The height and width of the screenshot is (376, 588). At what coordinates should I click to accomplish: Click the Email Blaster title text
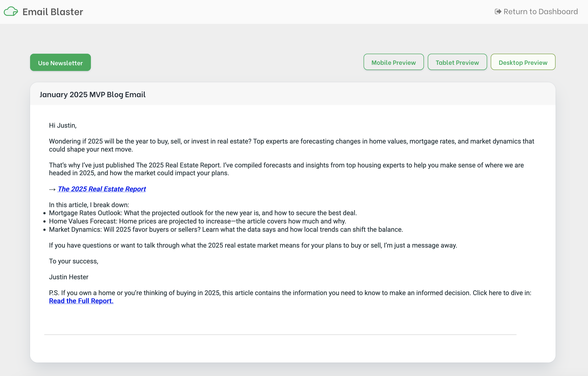pyautogui.click(x=53, y=12)
